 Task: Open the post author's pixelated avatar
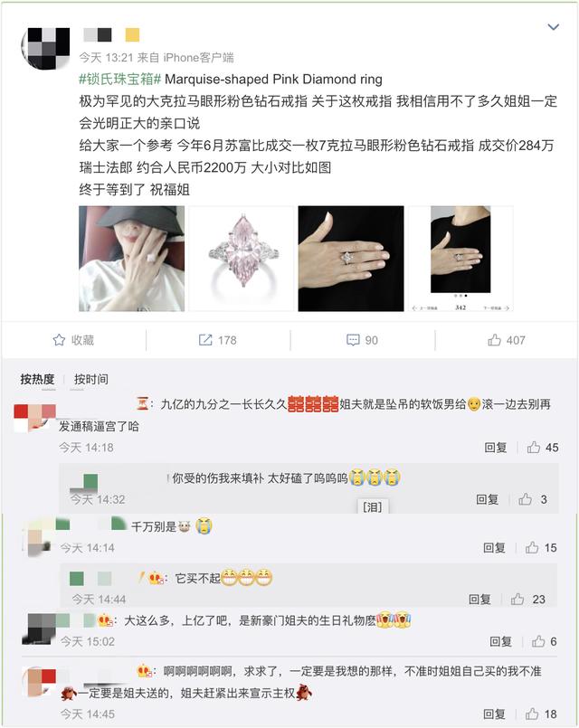[x=45, y=49]
